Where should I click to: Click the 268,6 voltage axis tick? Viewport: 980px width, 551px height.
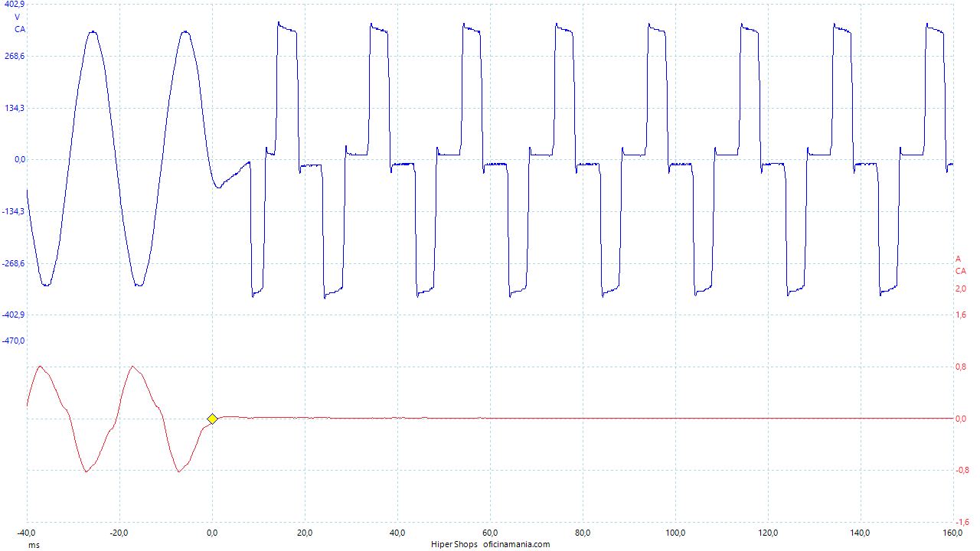pos(14,56)
